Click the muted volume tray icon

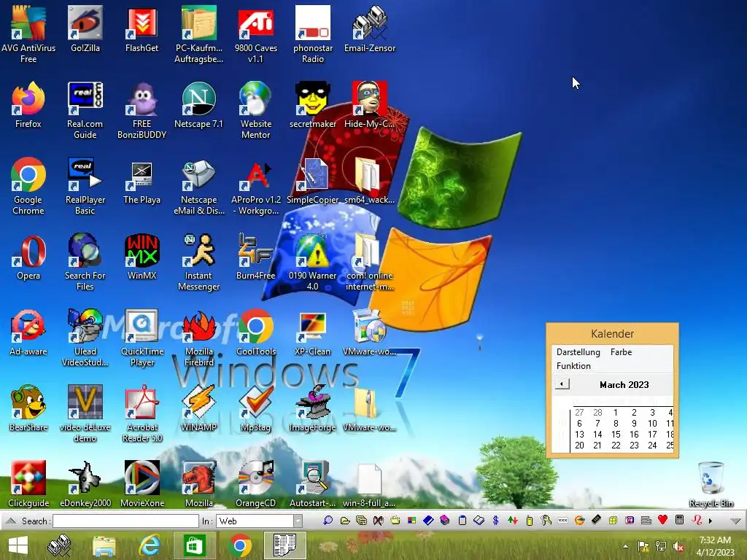pos(678,546)
